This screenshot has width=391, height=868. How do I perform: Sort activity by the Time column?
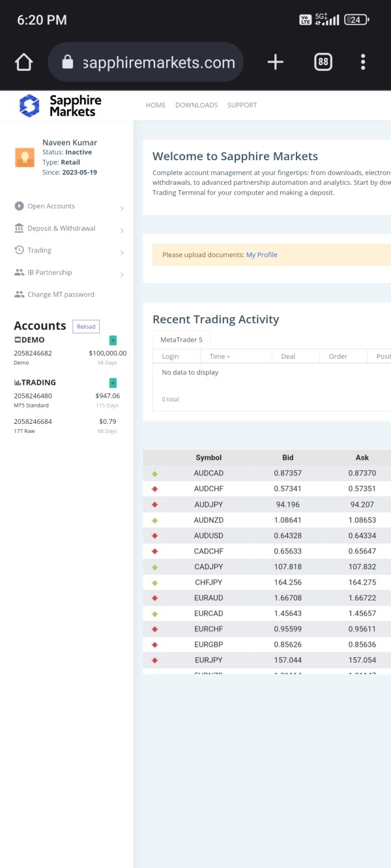(x=220, y=357)
